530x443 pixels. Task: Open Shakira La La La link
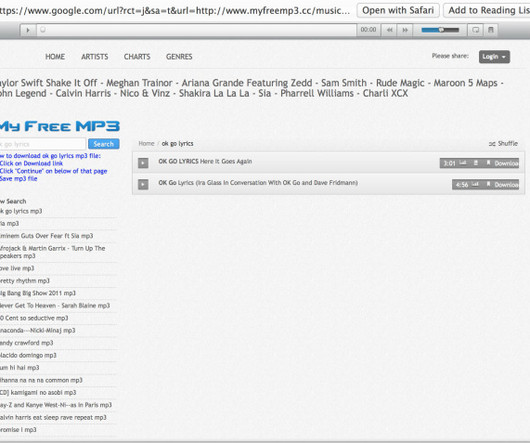214,94
